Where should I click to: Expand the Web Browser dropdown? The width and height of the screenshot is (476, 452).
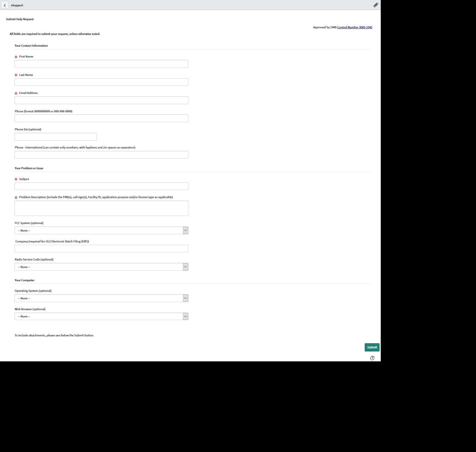(101, 316)
